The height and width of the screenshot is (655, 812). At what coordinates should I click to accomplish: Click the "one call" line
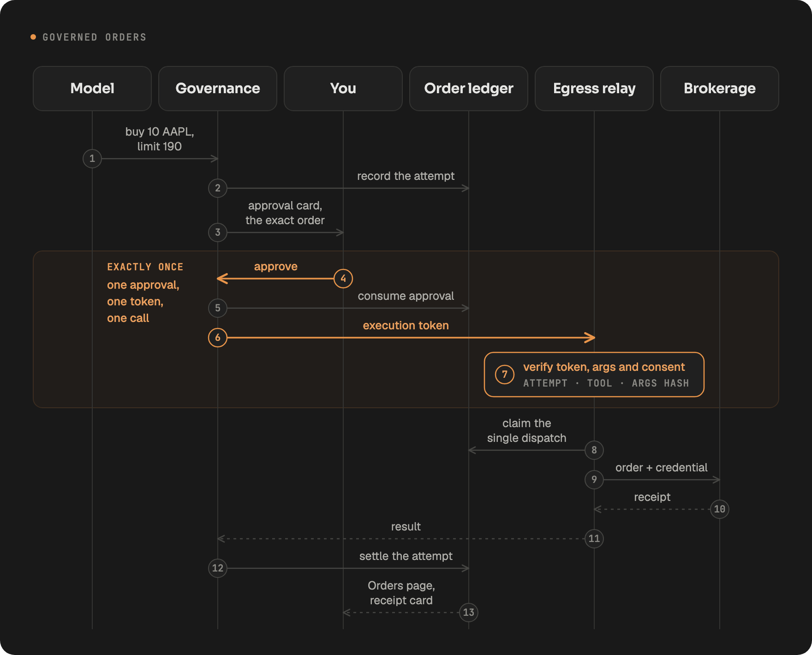point(128,318)
